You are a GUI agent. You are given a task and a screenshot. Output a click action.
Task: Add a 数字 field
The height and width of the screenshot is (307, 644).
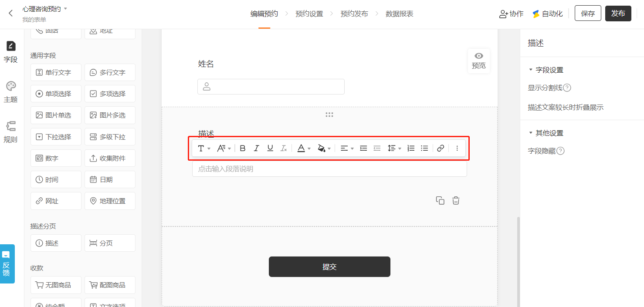[56, 158]
